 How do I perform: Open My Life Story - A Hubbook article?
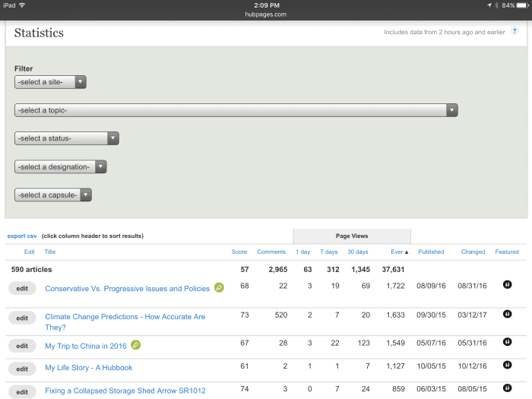88,368
